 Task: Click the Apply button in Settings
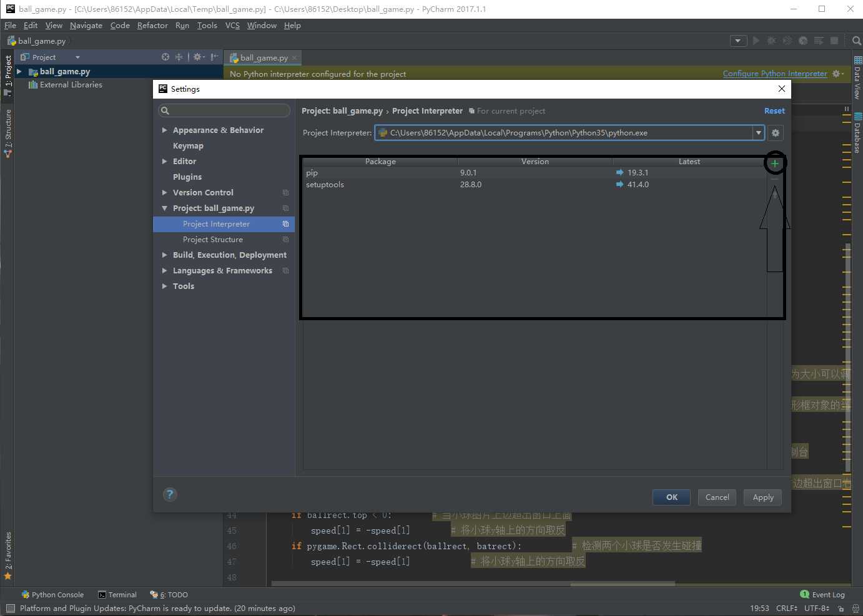[763, 497]
